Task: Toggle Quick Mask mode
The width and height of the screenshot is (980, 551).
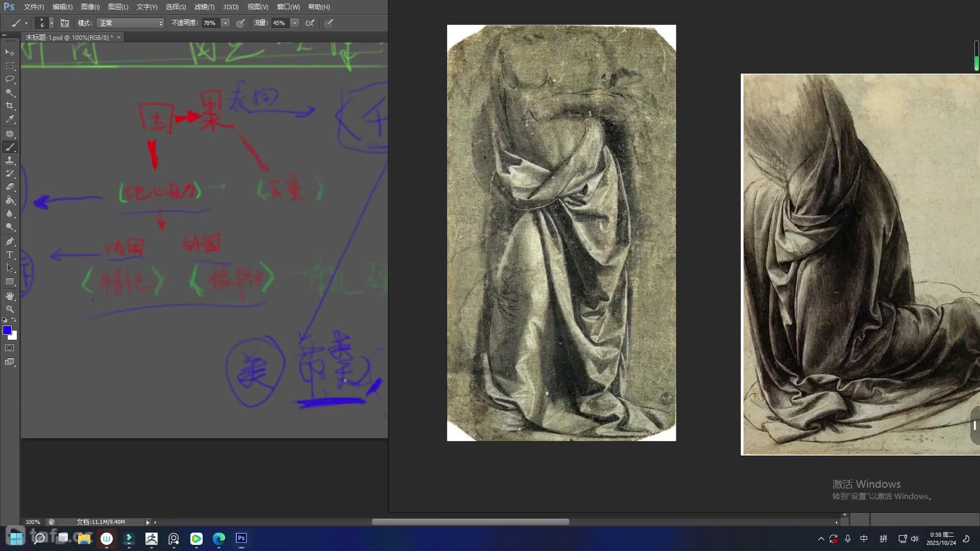Action: coord(10,348)
